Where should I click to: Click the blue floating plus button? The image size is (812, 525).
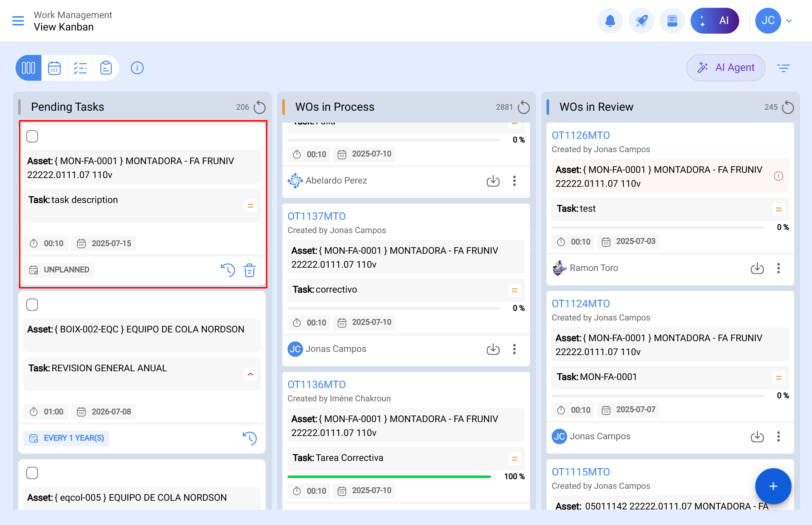pyautogui.click(x=773, y=486)
